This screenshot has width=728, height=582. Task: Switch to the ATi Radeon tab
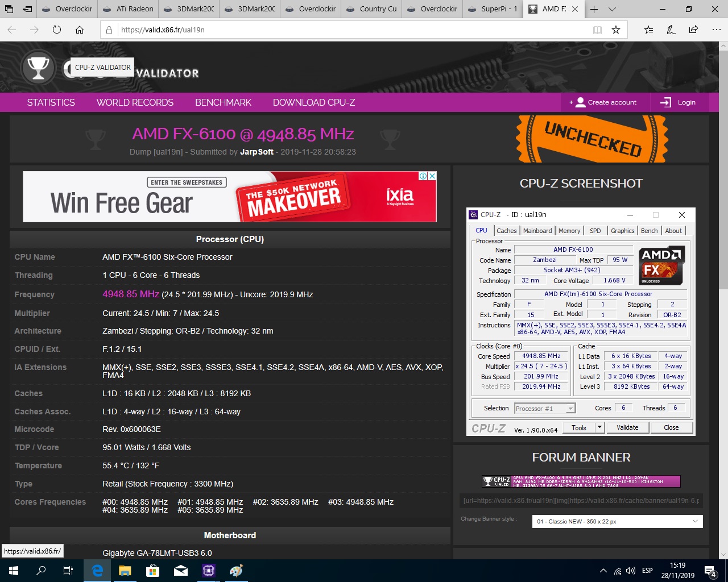pos(129,9)
